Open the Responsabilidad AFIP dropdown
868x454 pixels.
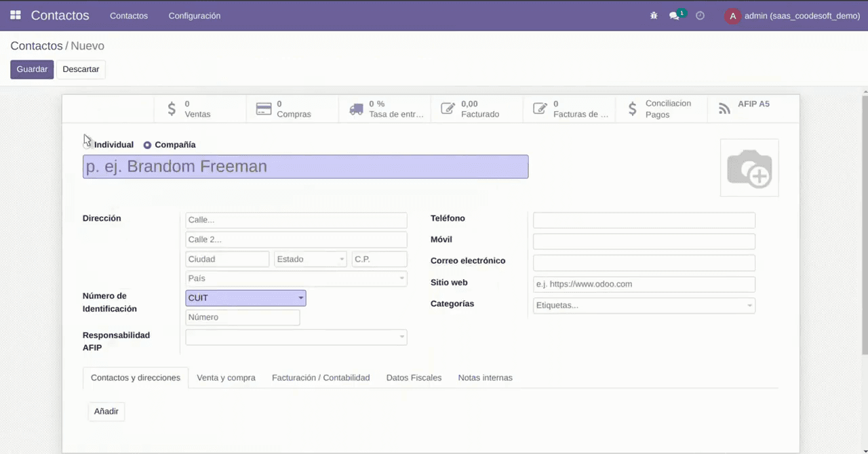coord(296,337)
